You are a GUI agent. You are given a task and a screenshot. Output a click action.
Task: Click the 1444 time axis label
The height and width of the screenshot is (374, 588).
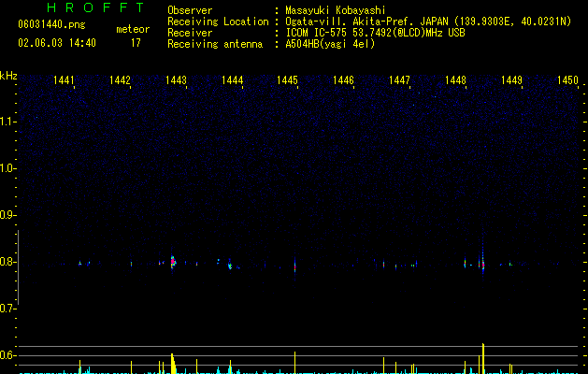pyautogui.click(x=232, y=79)
